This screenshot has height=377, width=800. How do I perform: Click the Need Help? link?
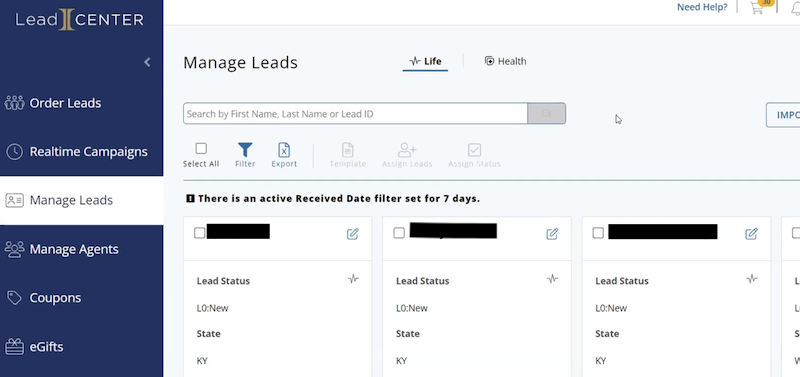point(702,7)
